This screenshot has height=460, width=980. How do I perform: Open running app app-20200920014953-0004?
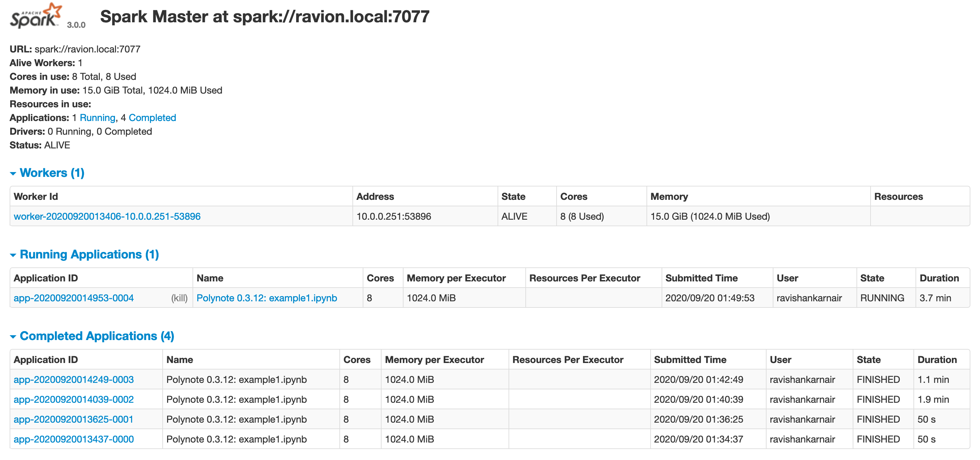pos(73,298)
